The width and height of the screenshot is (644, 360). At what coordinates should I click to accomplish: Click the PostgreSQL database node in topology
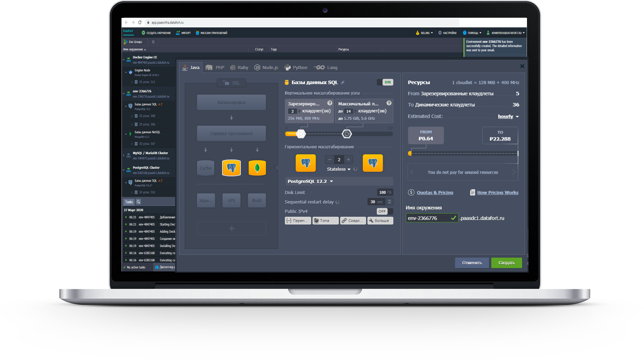(231, 168)
